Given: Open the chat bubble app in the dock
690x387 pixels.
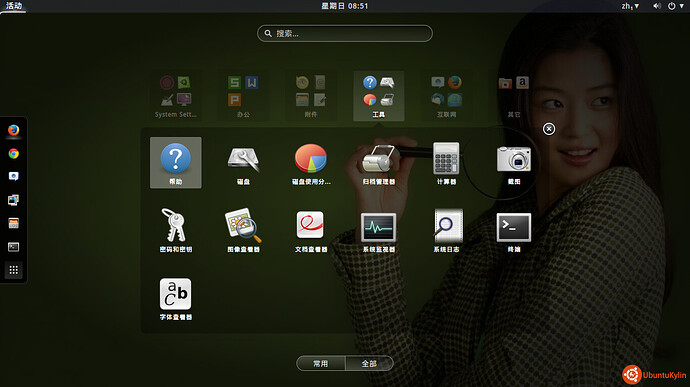Looking at the screenshot, I should tap(14, 177).
